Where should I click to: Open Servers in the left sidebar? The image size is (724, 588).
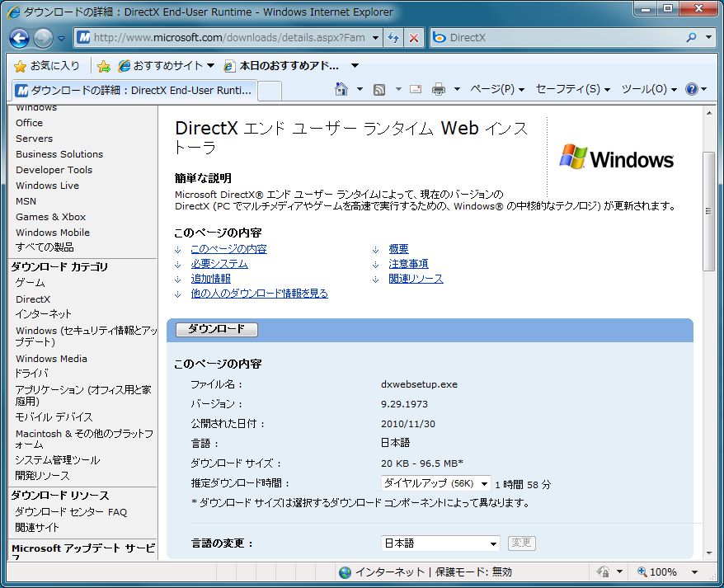tap(34, 139)
